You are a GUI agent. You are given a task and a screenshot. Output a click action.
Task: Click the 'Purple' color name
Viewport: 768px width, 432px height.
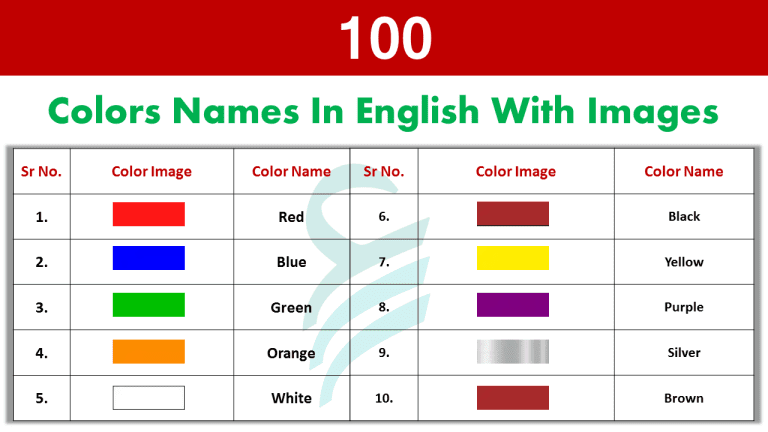point(684,308)
